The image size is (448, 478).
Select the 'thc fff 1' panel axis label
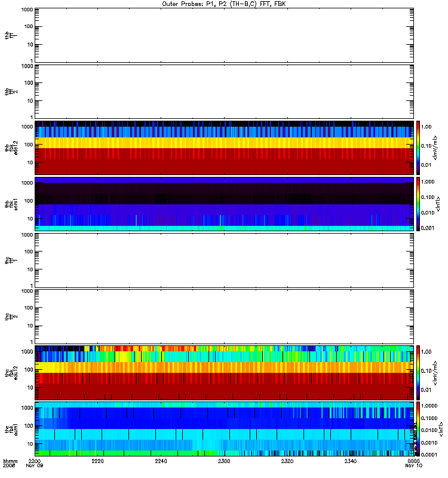[x=11, y=261]
